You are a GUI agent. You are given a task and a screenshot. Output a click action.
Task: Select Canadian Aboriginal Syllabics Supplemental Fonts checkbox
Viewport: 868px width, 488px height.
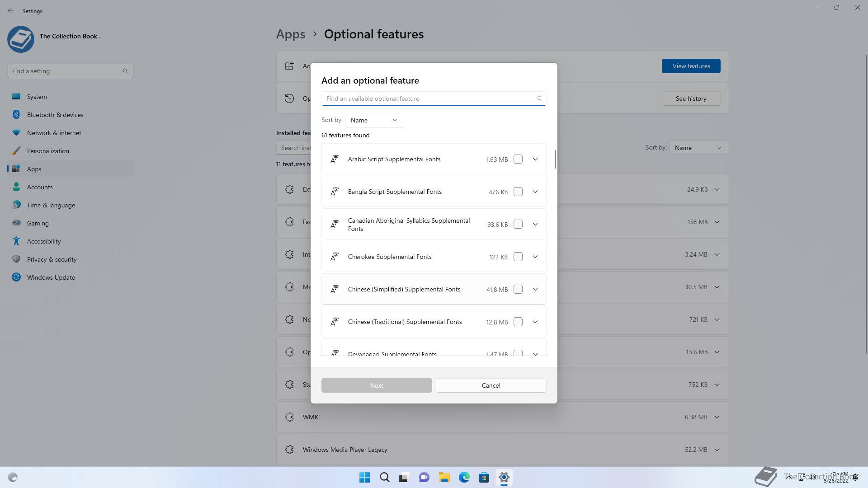click(518, 224)
